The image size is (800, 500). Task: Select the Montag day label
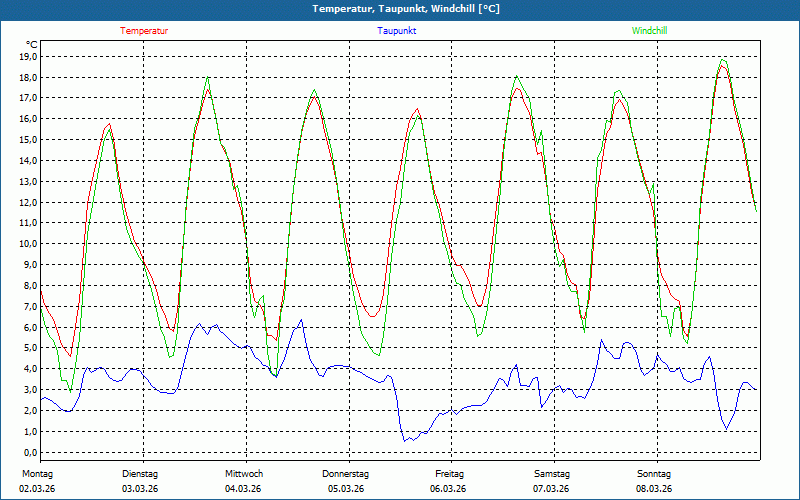(36, 474)
